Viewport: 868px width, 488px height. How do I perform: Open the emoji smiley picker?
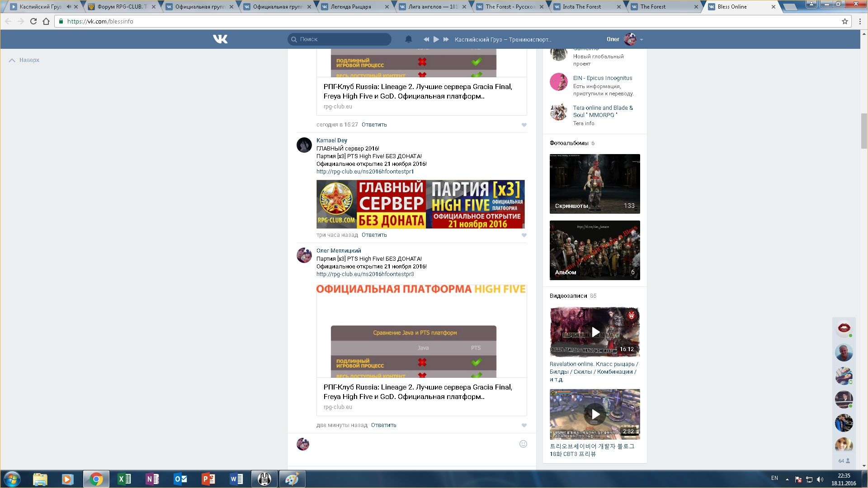[523, 444]
